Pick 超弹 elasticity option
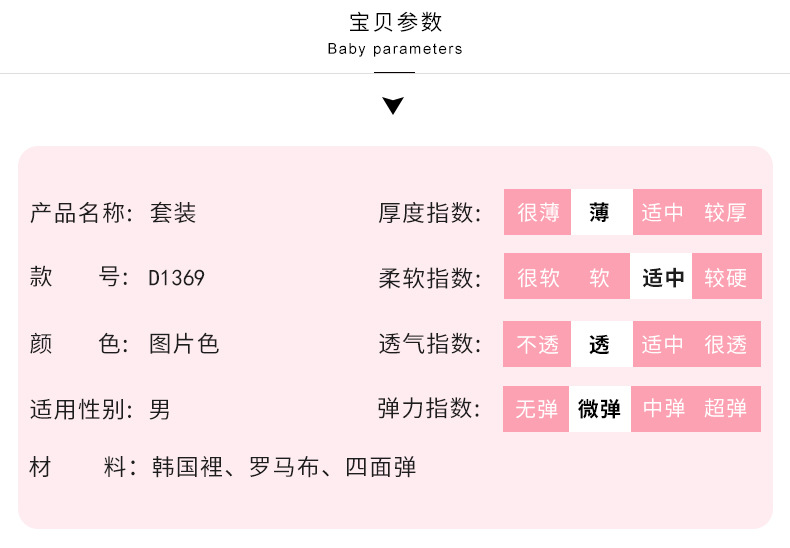This screenshot has height=548, width=790. pos(726,409)
